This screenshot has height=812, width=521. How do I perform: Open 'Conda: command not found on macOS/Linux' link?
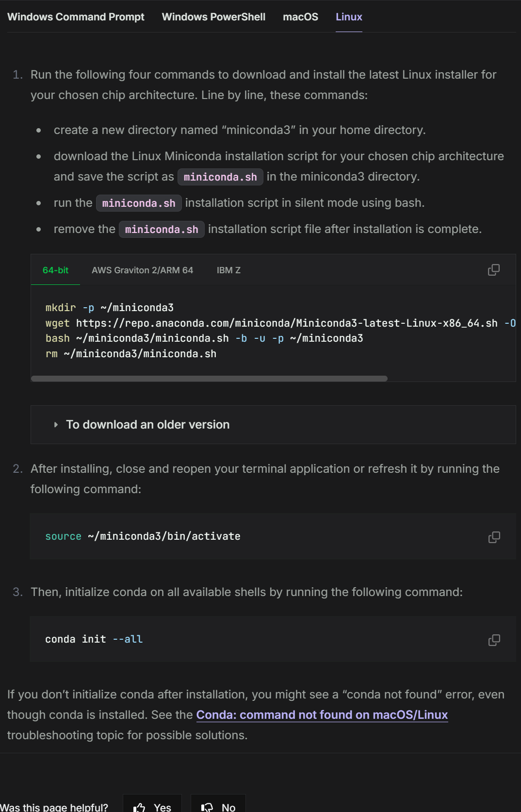(x=322, y=715)
